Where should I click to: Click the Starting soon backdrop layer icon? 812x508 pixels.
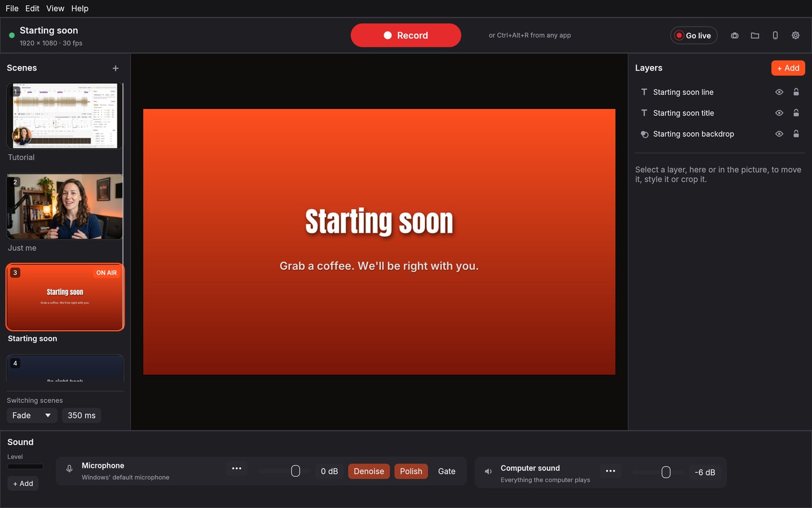(x=644, y=134)
